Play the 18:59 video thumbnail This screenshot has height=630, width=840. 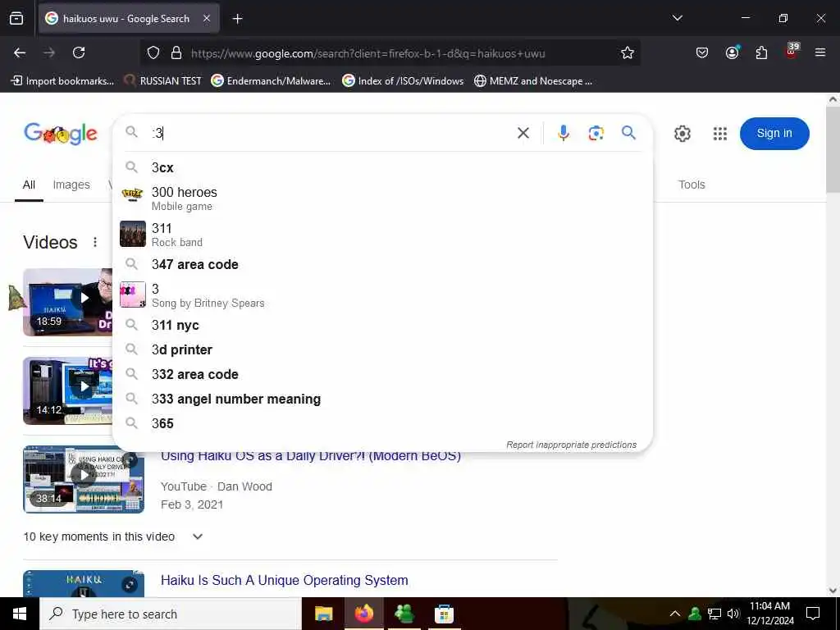[x=68, y=302]
